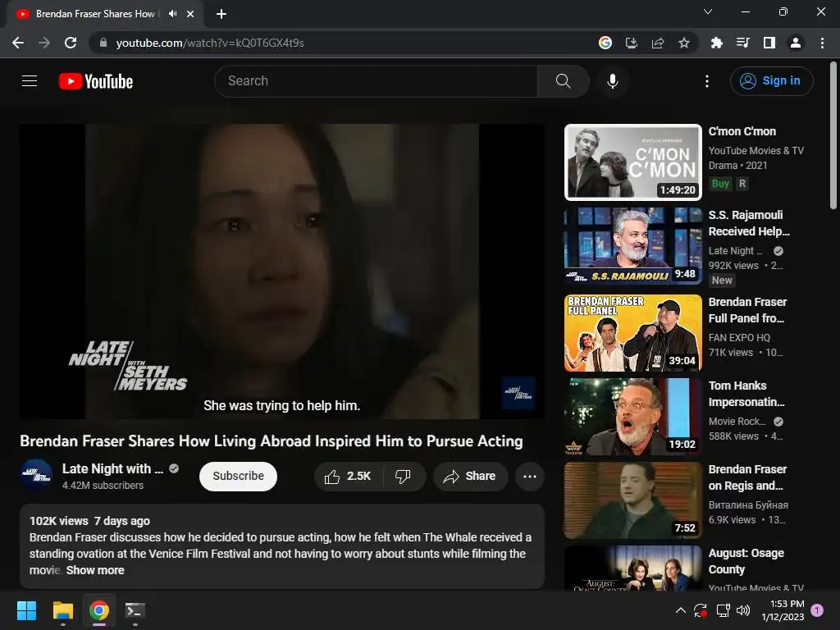Start voice search with microphone icon

pos(612,81)
